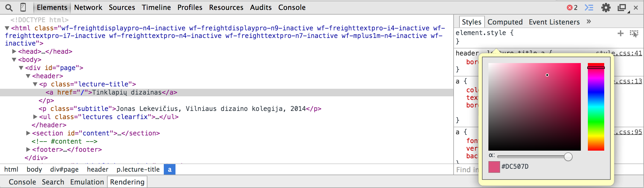This screenshot has width=644, height=188.
Task: Switch to the Network tab
Action: click(88, 8)
